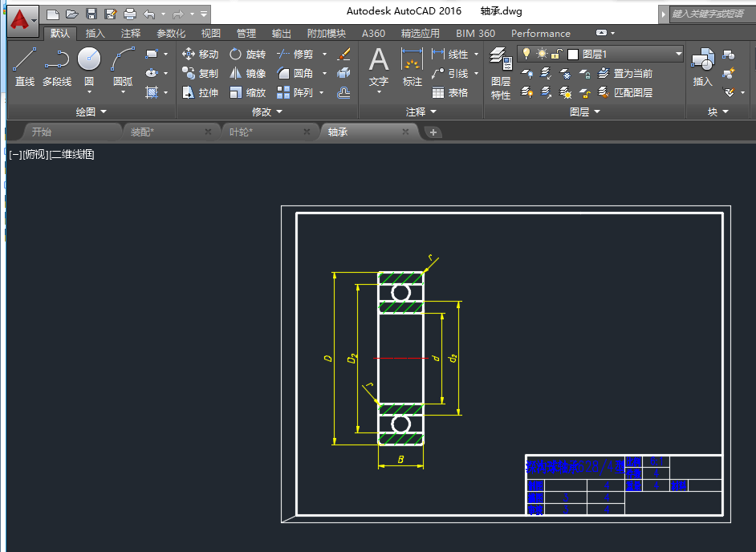
Task: Expand the 图层 panel dropdown
Action: 585,112
